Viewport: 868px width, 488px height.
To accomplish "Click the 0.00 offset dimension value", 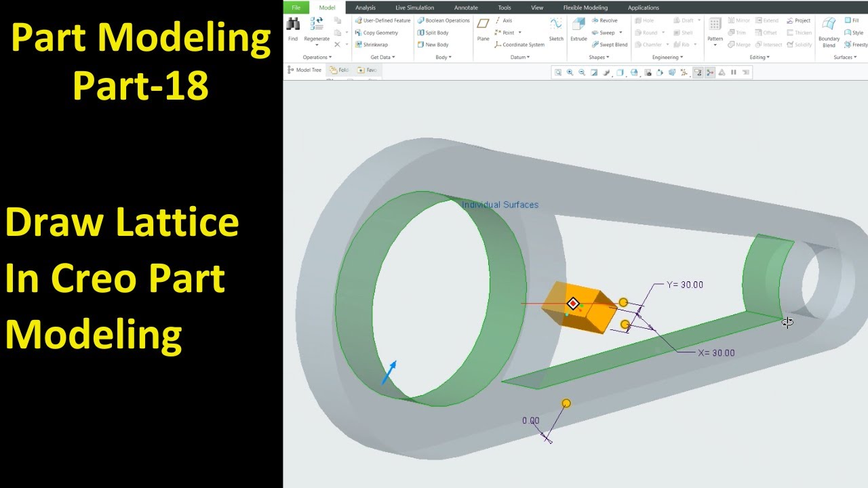I will tap(531, 420).
